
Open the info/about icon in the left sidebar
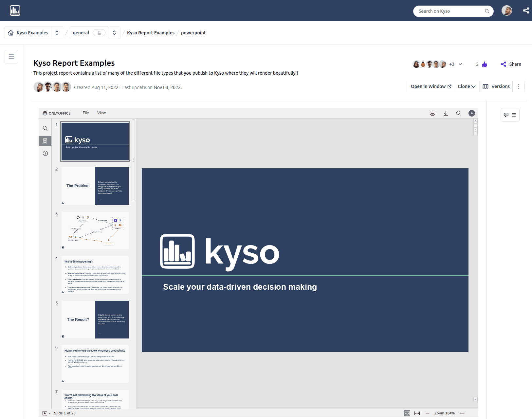[x=45, y=153]
